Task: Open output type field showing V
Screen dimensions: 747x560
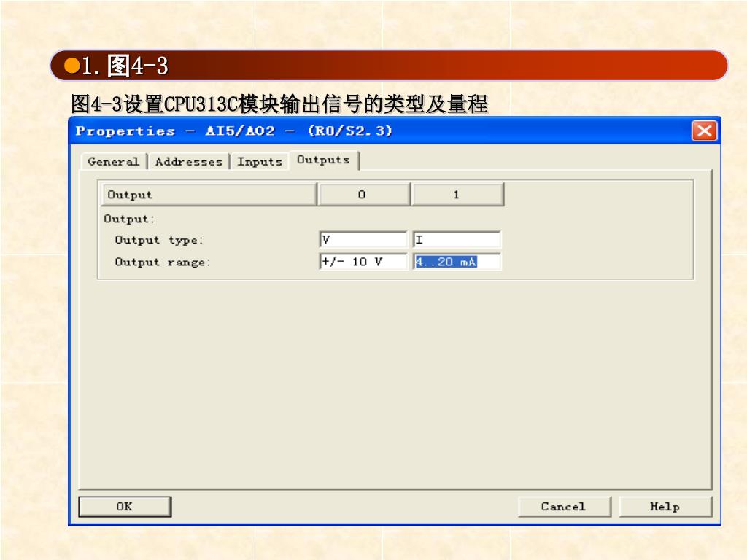Action: [363, 239]
